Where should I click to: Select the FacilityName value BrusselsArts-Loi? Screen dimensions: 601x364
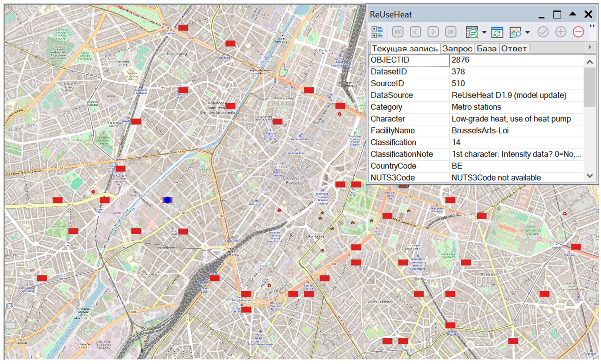480,131
